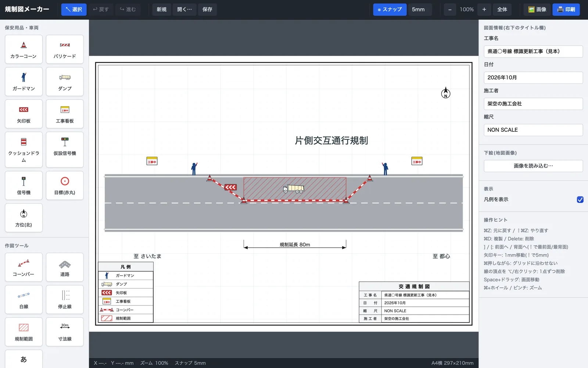Select the あ text tool
Screen dimensions: 588x368
click(x=24, y=359)
